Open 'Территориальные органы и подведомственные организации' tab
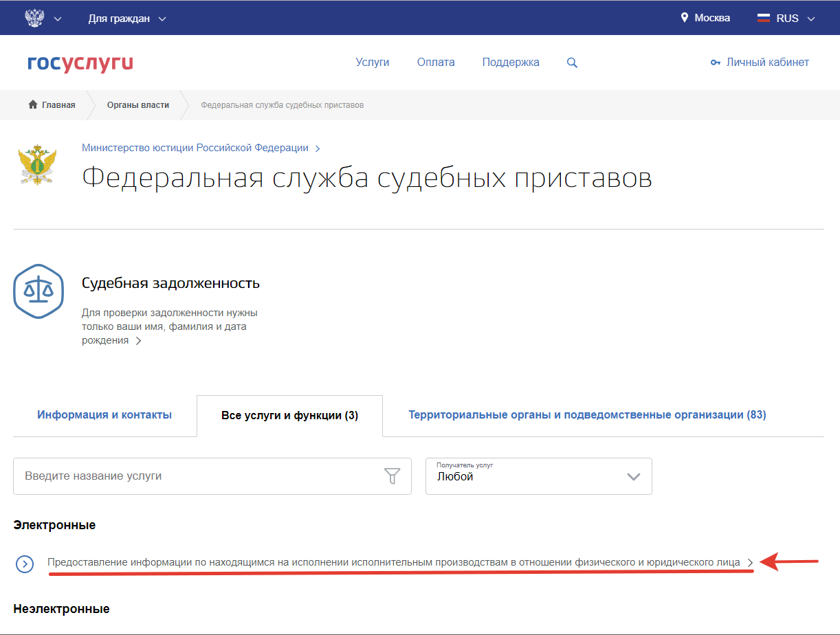 click(587, 415)
